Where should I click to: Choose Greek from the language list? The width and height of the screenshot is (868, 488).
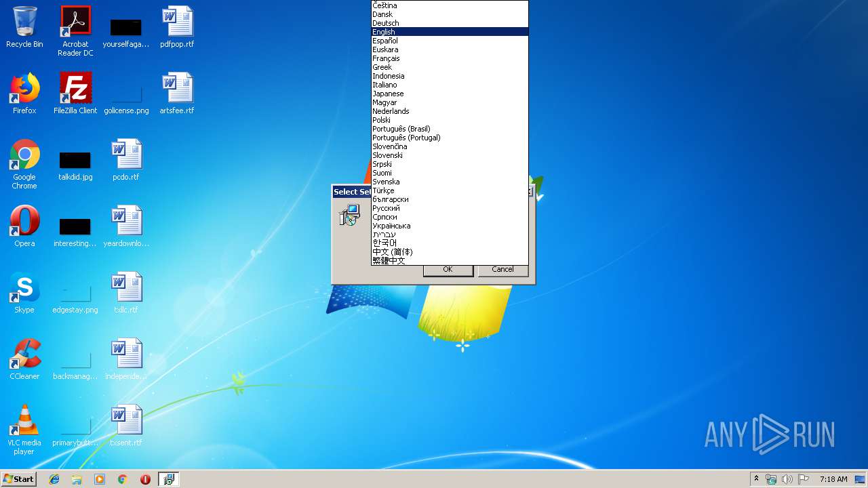pos(450,67)
